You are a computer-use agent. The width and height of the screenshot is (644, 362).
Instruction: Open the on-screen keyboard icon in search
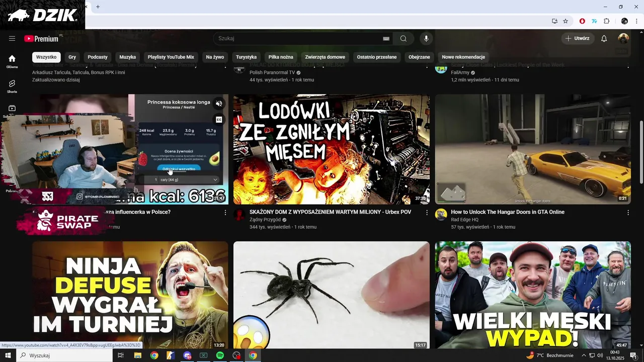click(386, 39)
